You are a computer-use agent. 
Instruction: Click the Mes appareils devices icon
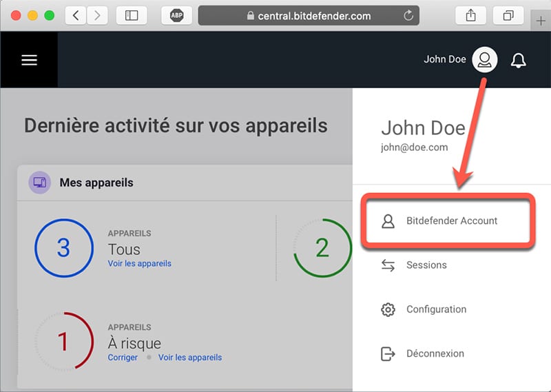coord(40,183)
